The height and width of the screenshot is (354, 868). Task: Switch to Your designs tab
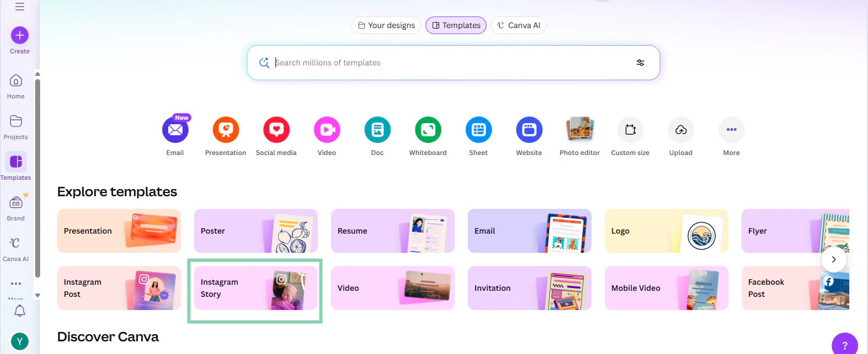tap(386, 25)
